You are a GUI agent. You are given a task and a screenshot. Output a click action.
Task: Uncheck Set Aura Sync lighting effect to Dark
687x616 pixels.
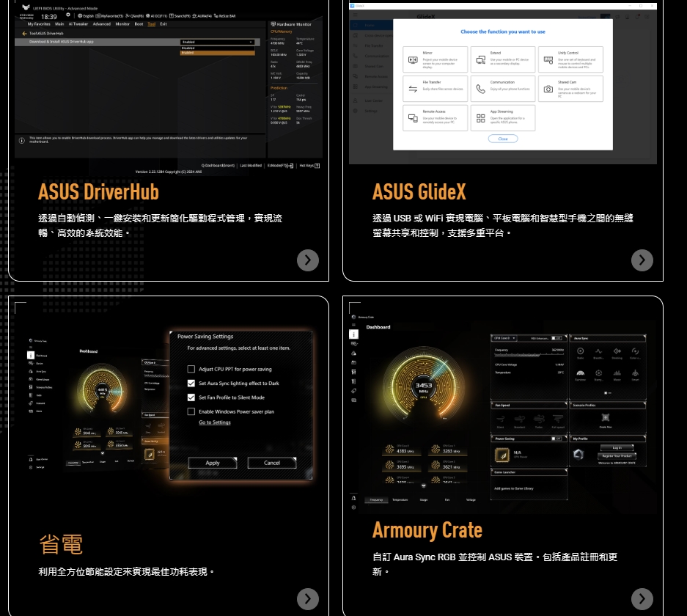(x=191, y=383)
